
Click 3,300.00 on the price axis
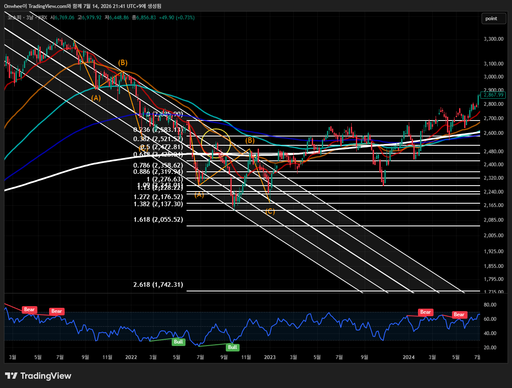tap(494, 39)
